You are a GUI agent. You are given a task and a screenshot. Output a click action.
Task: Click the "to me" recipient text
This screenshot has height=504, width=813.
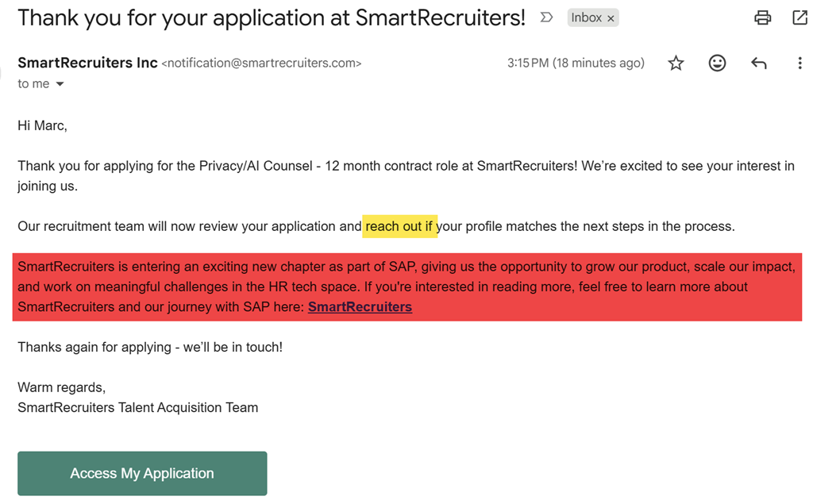33,84
